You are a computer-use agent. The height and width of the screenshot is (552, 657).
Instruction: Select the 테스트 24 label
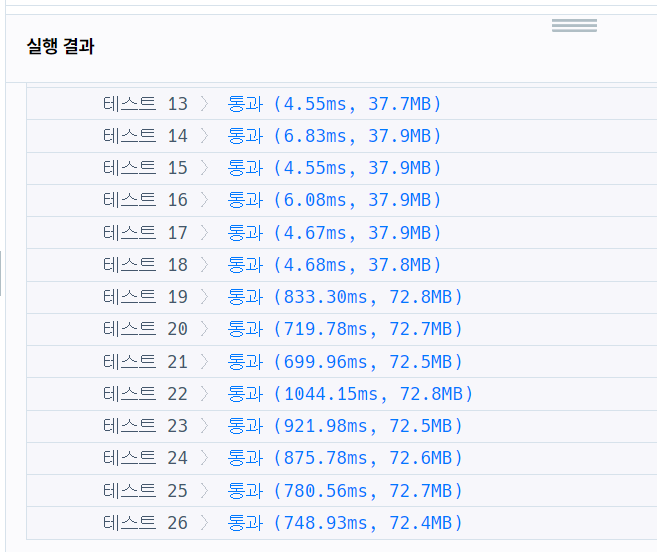tap(145, 458)
